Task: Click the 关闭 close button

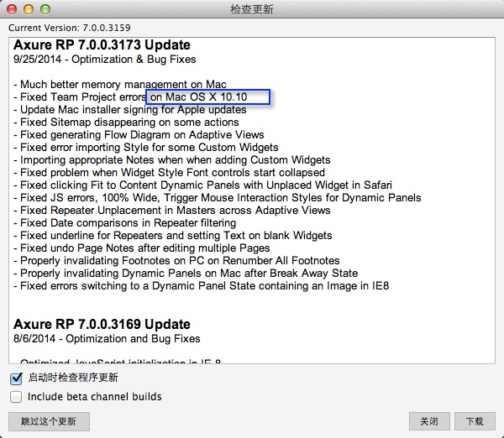Action: coord(429,421)
